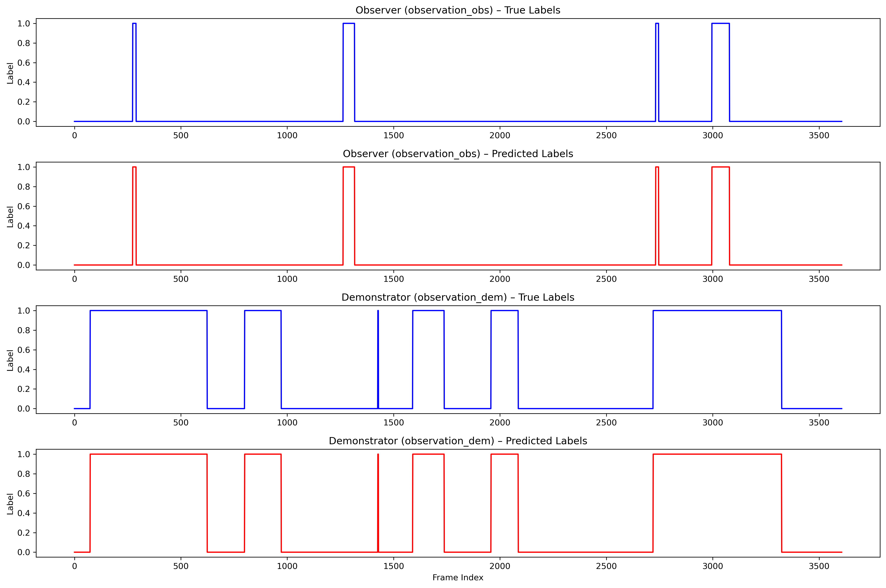This screenshot has height=588, width=886.
Task: Click y-tick "0.4" on Demonstrator True Labels plot
Action: coord(24,369)
